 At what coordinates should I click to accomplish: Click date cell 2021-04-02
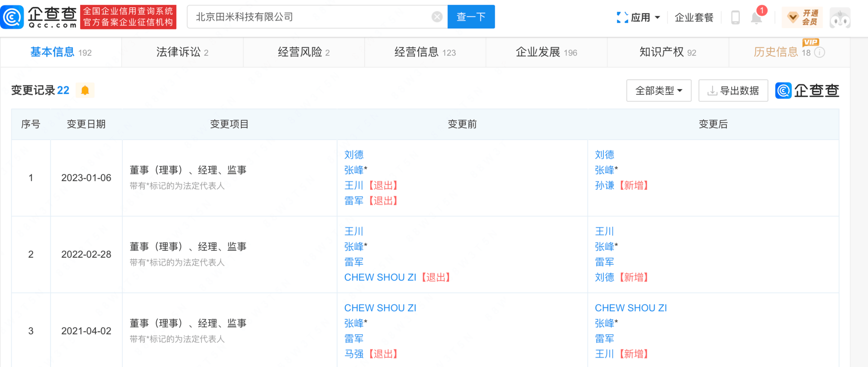[x=86, y=331]
